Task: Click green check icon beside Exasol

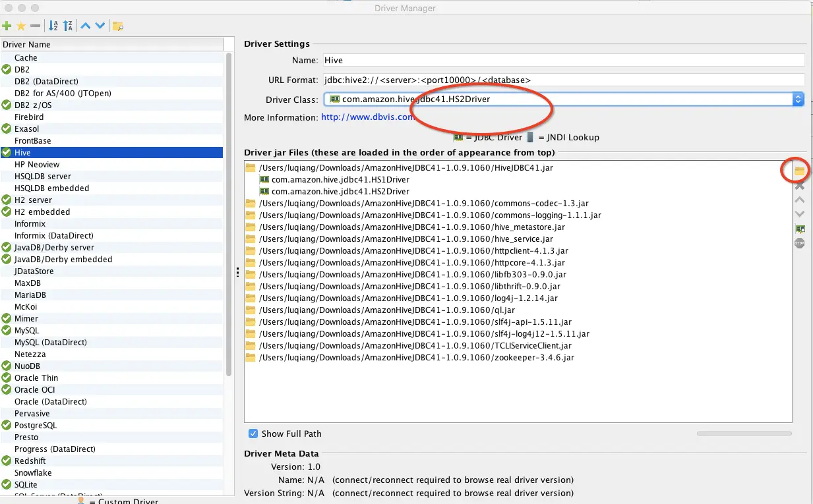Action: coord(7,128)
